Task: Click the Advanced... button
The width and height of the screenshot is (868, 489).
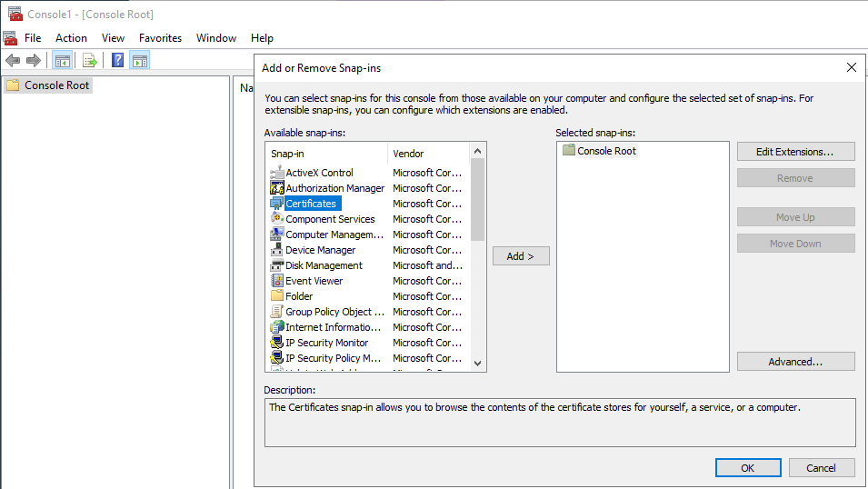Action: [x=795, y=362]
